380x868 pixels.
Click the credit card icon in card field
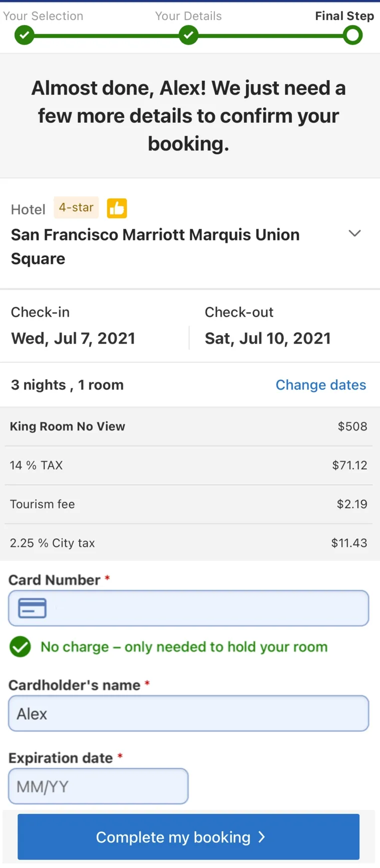32,608
